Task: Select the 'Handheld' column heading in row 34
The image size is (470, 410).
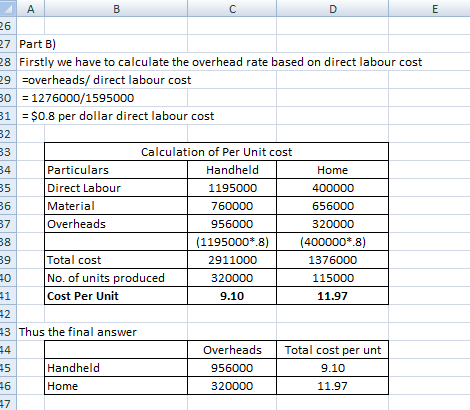Action: 232,170
